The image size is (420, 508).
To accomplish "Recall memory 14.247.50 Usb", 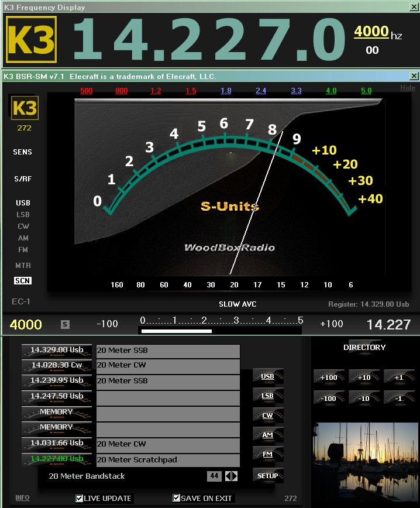I will tap(57, 397).
